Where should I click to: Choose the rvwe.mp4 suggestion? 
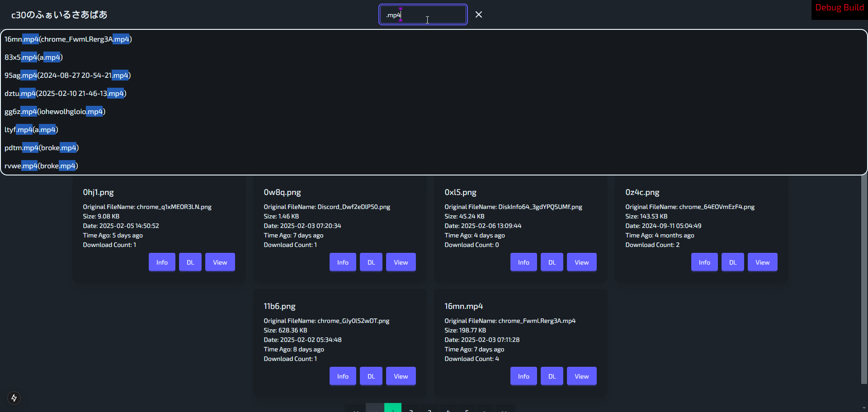tap(42, 166)
